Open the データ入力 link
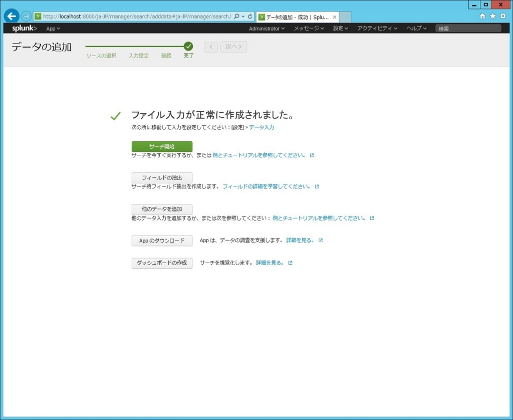 click(x=263, y=127)
